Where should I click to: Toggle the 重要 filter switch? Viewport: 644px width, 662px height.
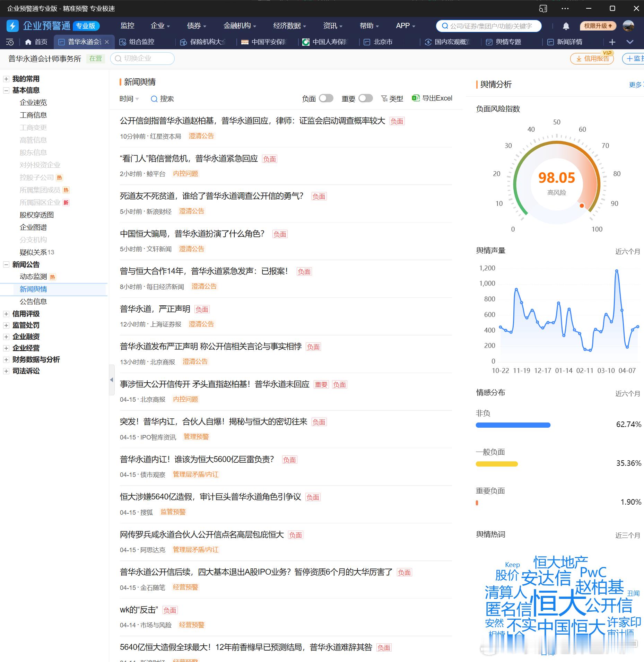coord(365,98)
